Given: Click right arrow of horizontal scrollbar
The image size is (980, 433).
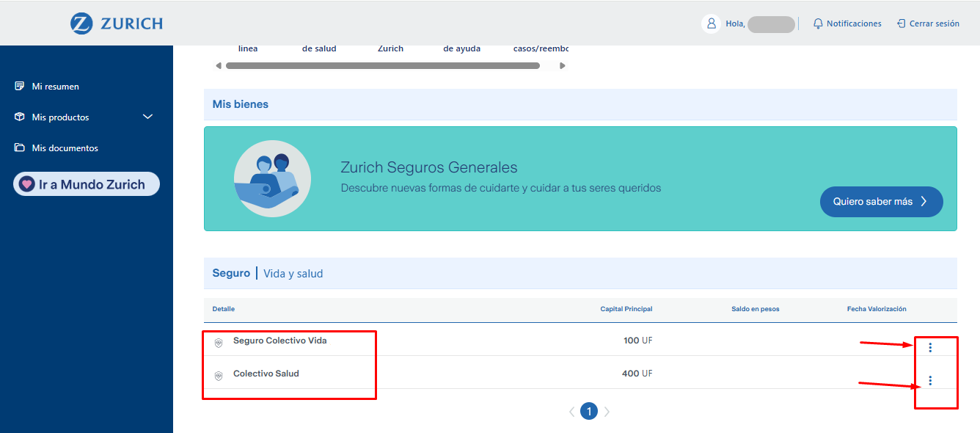Looking at the screenshot, I should click(563, 65).
